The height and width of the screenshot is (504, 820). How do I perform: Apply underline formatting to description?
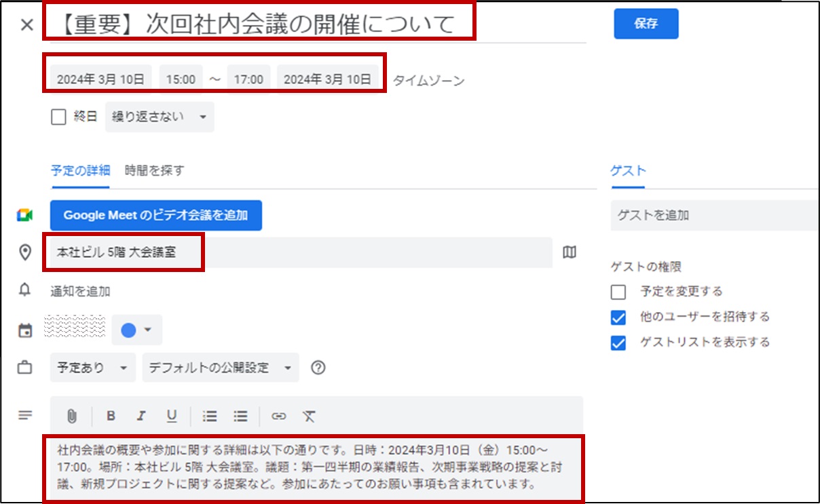point(172,416)
